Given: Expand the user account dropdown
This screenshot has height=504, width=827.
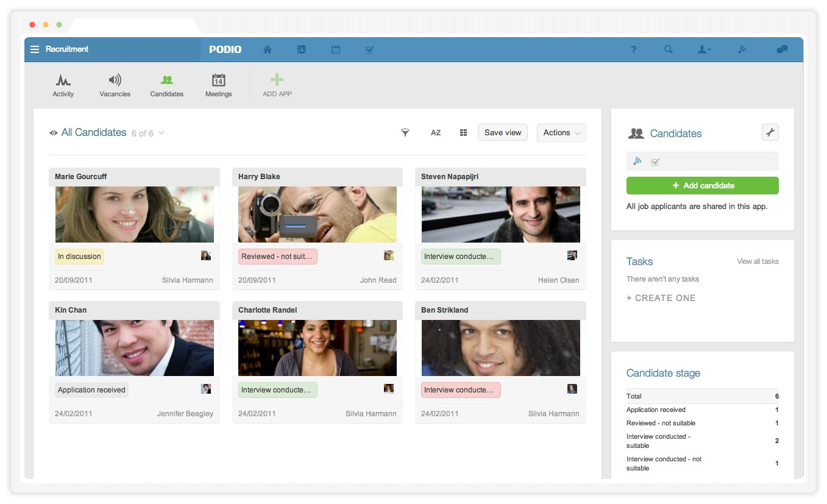Looking at the screenshot, I should tap(704, 50).
